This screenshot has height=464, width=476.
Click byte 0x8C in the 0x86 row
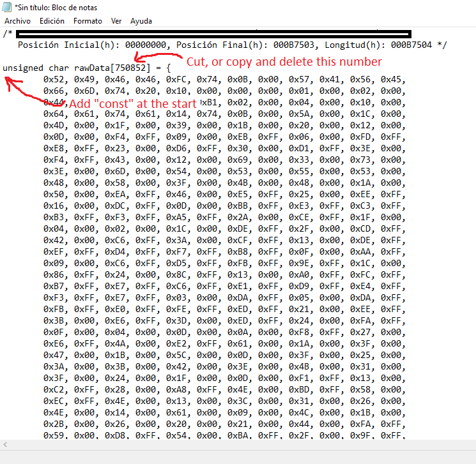coord(176,274)
